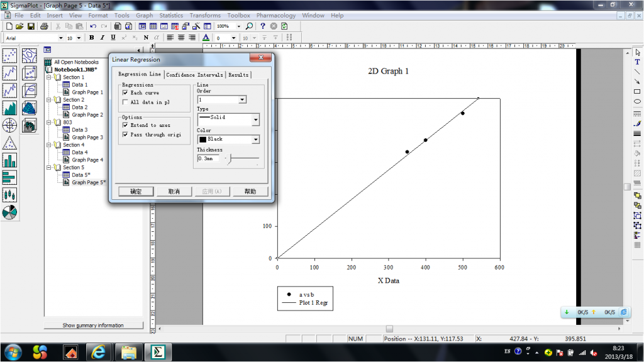This screenshot has height=362, width=644.
Task: Open Internet Explorer from taskbar
Action: coord(99,352)
